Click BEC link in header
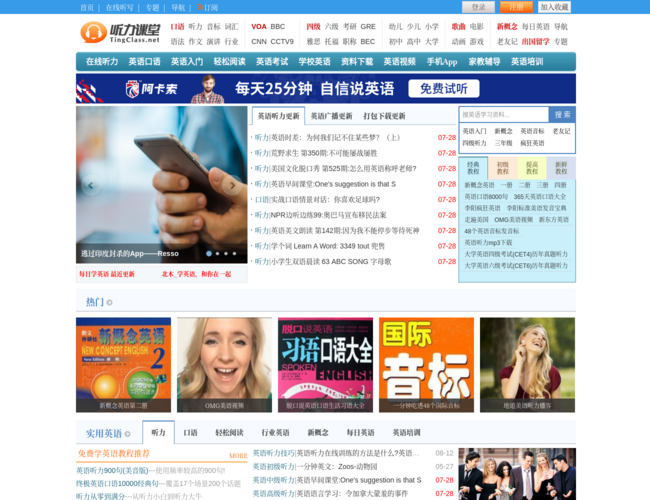Screen dimensions: 650x500 point(368,41)
